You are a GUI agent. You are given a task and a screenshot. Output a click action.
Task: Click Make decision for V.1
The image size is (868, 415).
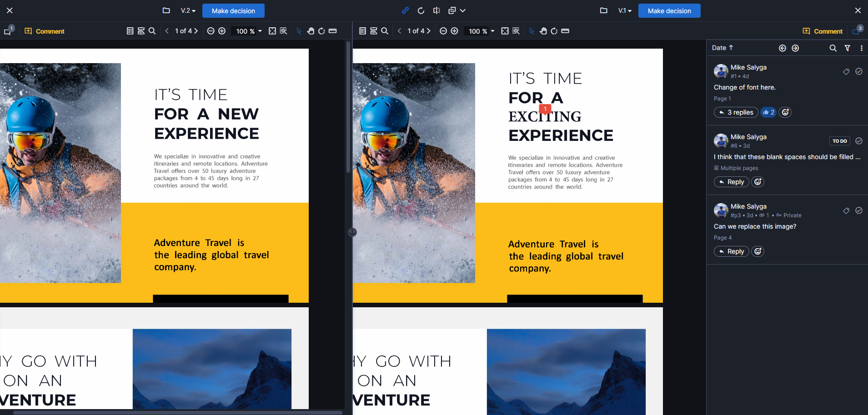(669, 10)
